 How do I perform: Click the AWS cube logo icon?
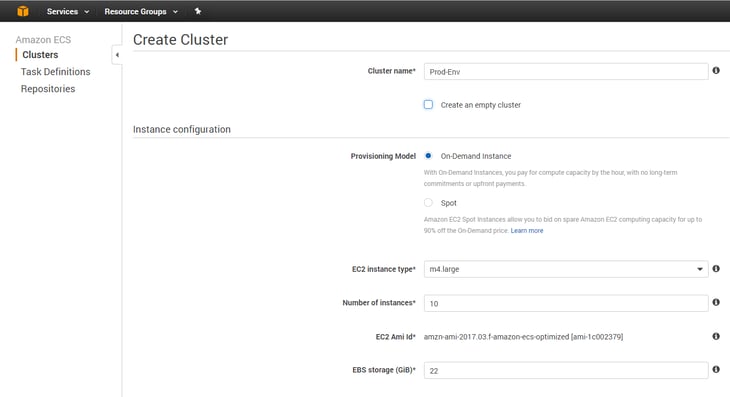click(22, 11)
